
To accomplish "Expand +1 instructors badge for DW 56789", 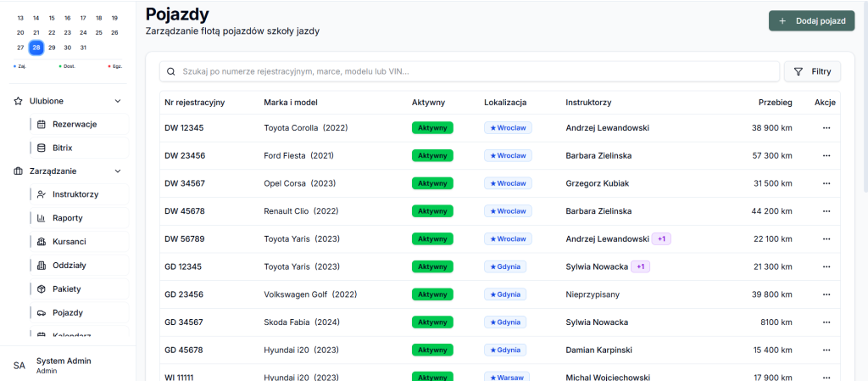I will click(661, 238).
